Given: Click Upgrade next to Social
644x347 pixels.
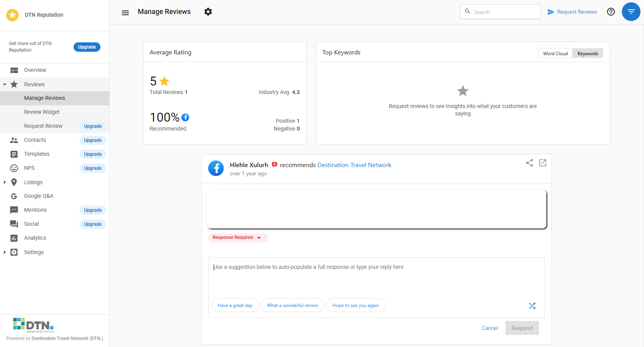Looking at the screenshot, I should pyautogui.click(x=93, y=224).
